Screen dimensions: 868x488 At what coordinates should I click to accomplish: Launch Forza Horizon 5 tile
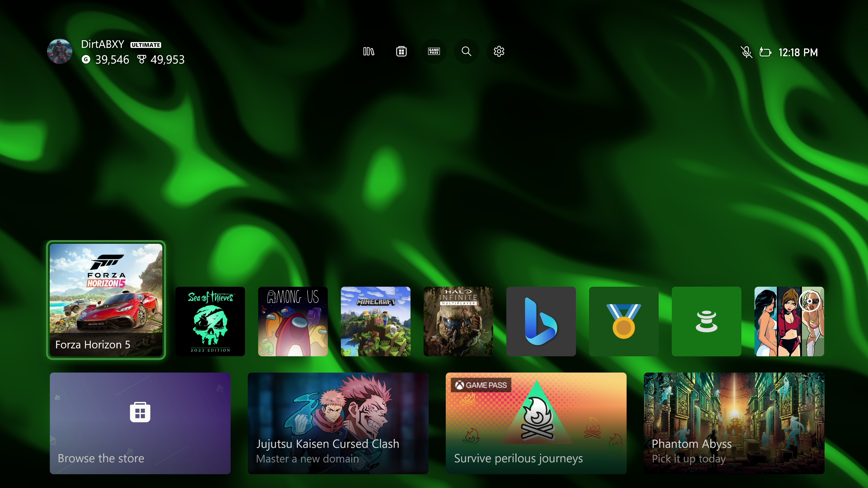106,300
